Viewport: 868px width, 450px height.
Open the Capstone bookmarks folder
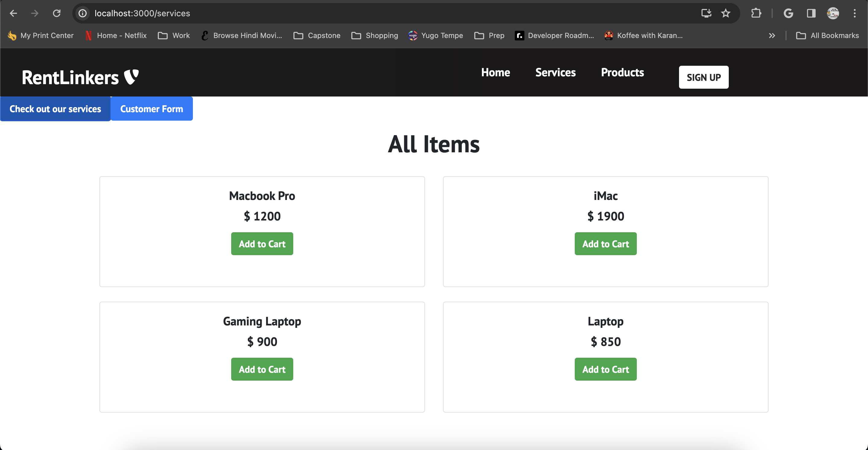click(317, 35)
